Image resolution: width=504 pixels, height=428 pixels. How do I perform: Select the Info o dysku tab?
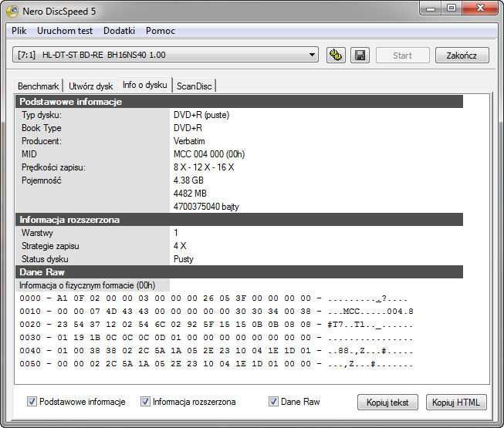tap(144, 85)
